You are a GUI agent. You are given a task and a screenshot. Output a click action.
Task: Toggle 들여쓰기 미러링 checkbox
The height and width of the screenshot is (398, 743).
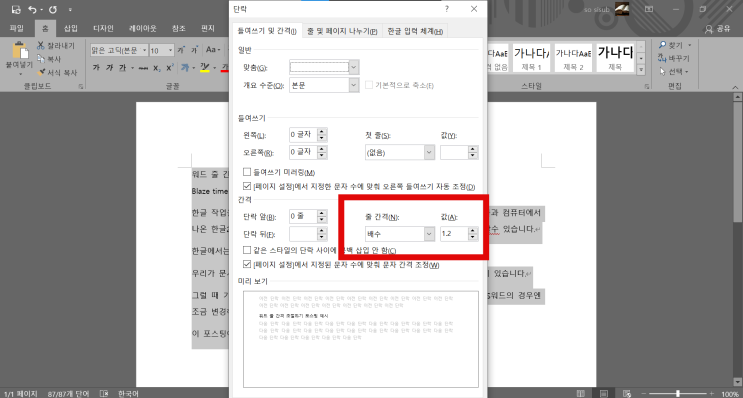[246, 172]
